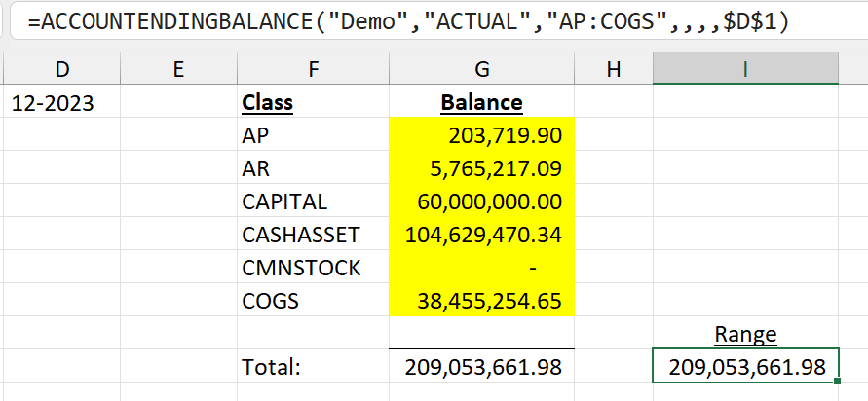Select the 12-2023 date cell

tap(62, 101)
